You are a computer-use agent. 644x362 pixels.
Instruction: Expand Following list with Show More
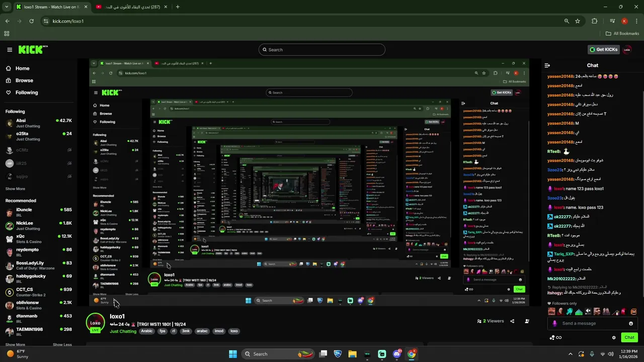click(15, 189)
